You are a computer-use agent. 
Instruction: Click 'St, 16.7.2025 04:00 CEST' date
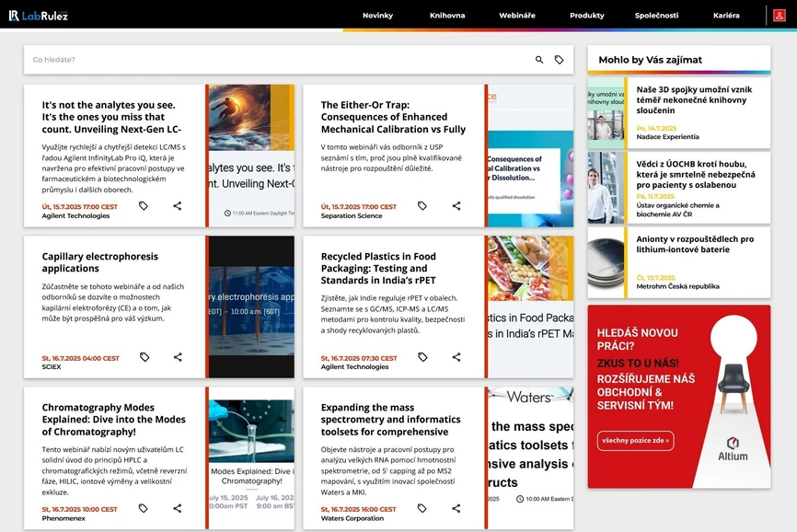tap(80, 358)
